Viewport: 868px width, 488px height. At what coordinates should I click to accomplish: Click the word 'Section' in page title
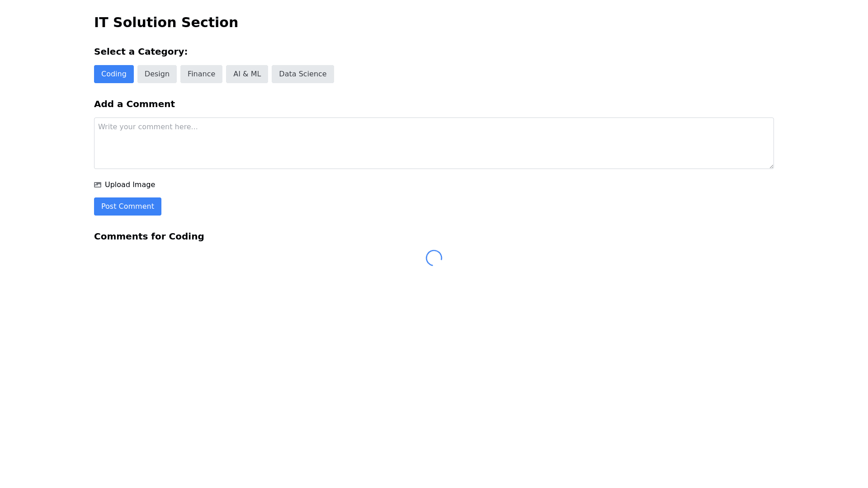coord(209,23)
